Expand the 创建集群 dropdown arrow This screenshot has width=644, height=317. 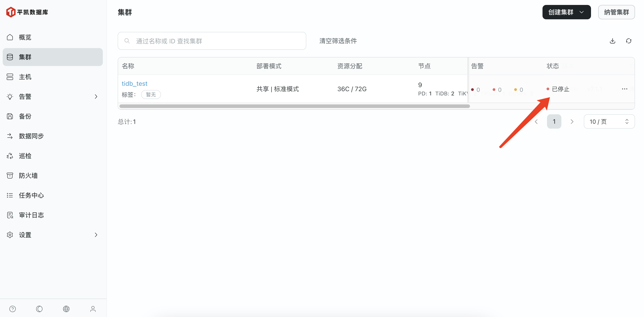[582, 12]
